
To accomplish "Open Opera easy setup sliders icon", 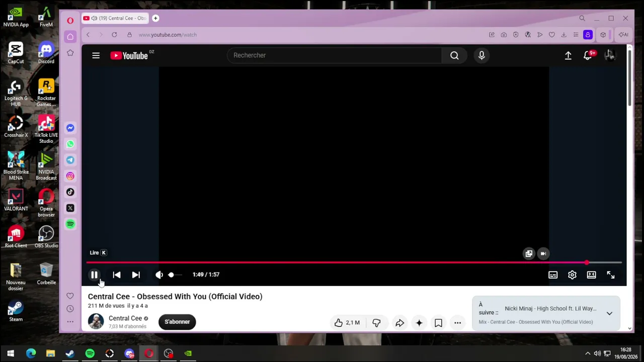I will [x=576, y=35].
